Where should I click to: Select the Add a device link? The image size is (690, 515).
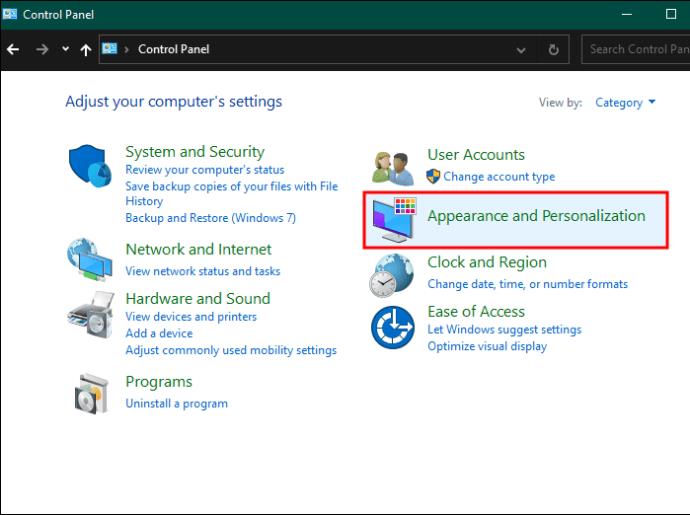click(x=159, y=333)
